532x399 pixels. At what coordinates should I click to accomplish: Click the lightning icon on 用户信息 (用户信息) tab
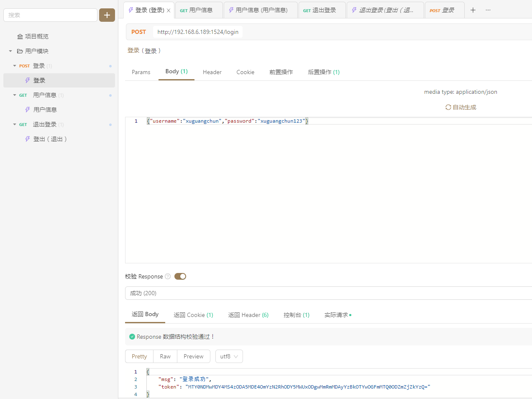coord(231,10)
